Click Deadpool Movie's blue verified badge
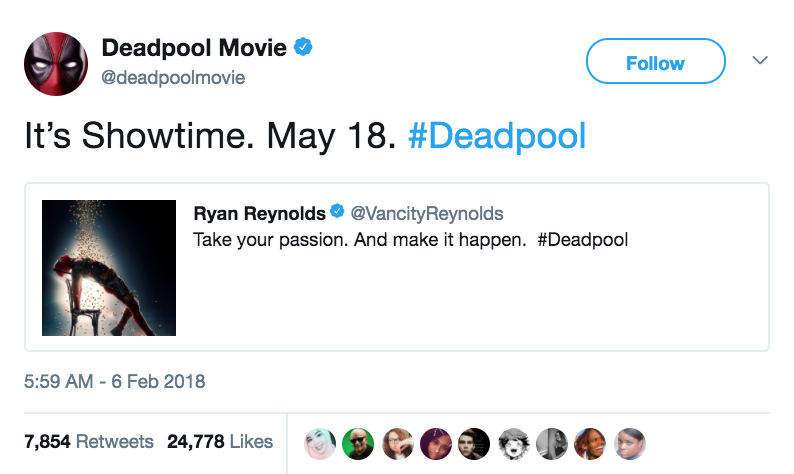The height and width of the screenshot is (474, 794). [x=306, y=47]
